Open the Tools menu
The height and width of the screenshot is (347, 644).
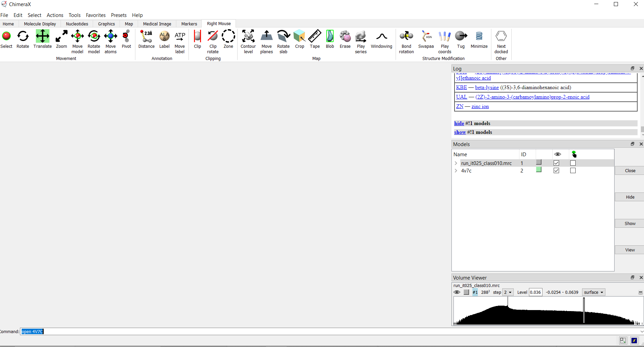coord(74,15)
